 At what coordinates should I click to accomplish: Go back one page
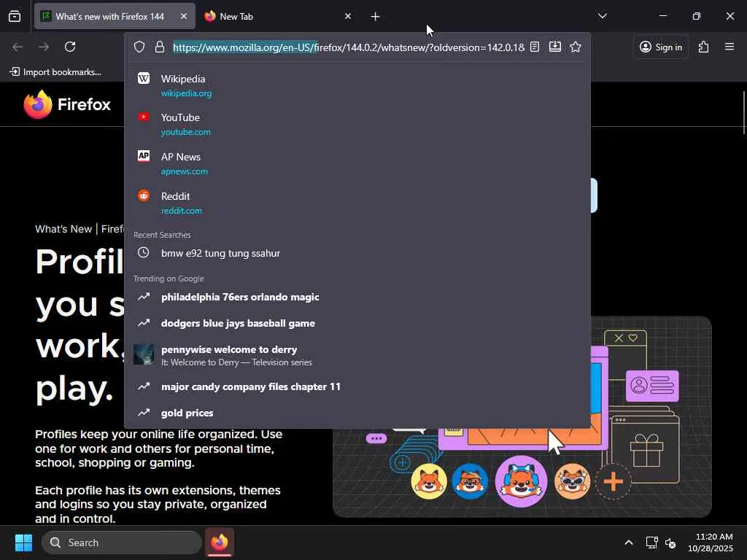pyautogui.click(x=18, y=47)
